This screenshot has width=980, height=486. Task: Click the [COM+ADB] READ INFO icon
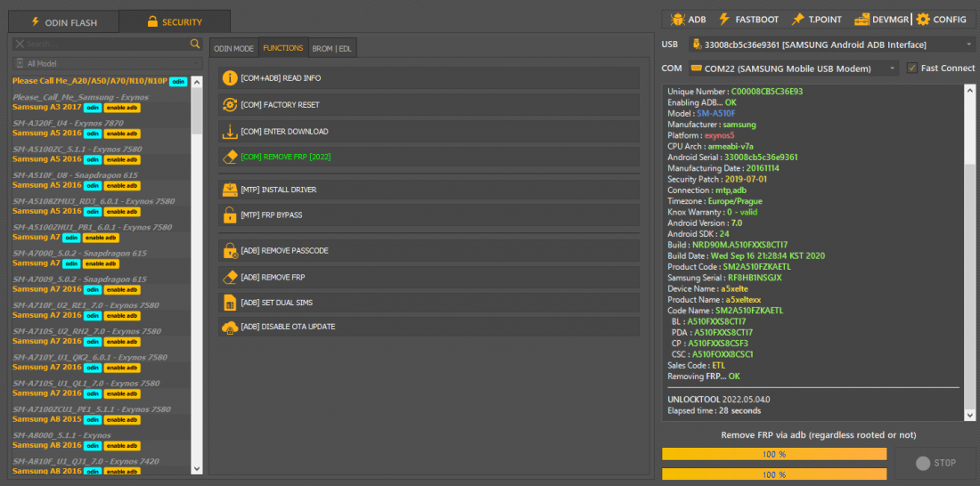pyautogui.click(x=229, y=78)
